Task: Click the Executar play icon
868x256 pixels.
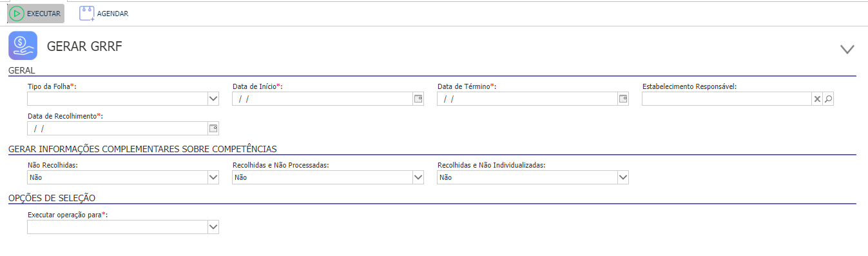Action: pyautogui.click(x=17, y=14)
